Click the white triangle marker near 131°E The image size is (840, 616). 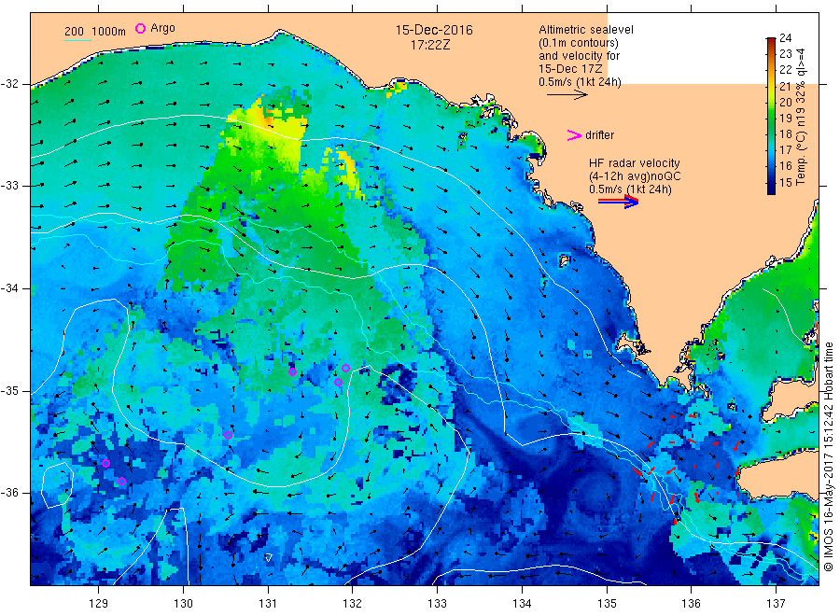269,557
